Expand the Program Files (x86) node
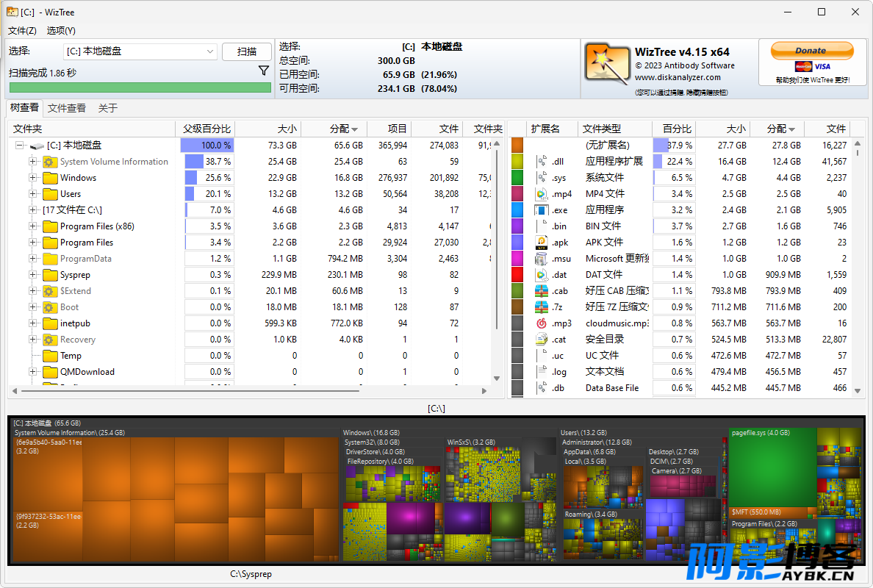 33,226
